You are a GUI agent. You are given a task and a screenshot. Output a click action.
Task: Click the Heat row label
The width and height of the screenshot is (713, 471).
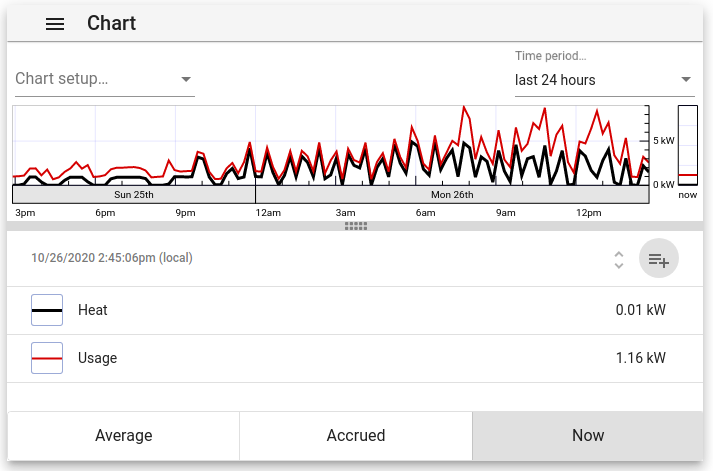(x=93, y=310)
